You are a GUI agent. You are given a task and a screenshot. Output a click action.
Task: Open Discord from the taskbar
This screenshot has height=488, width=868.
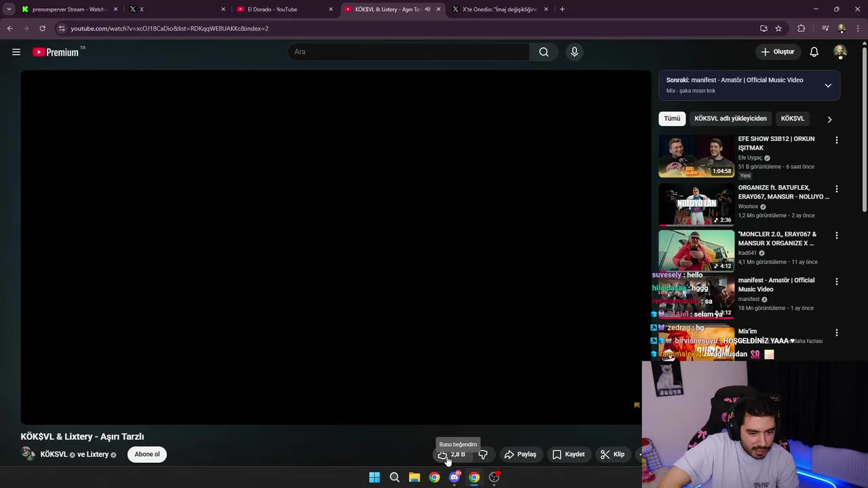click(x=454, y=477)
